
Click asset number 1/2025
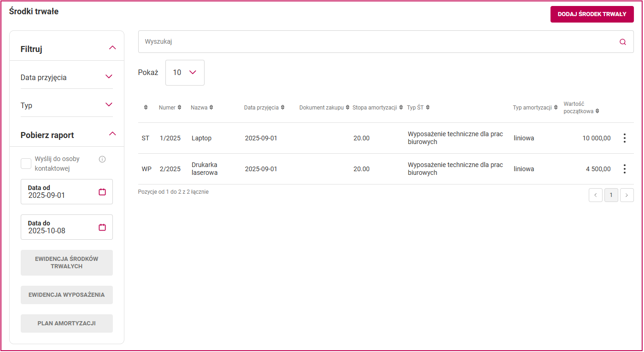[x=170, y=138]
